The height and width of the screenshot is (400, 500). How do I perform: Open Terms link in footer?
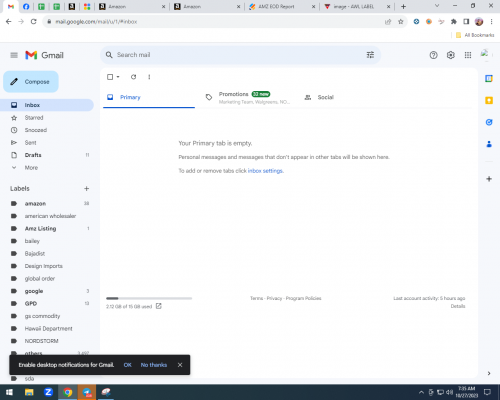point(257,298)
